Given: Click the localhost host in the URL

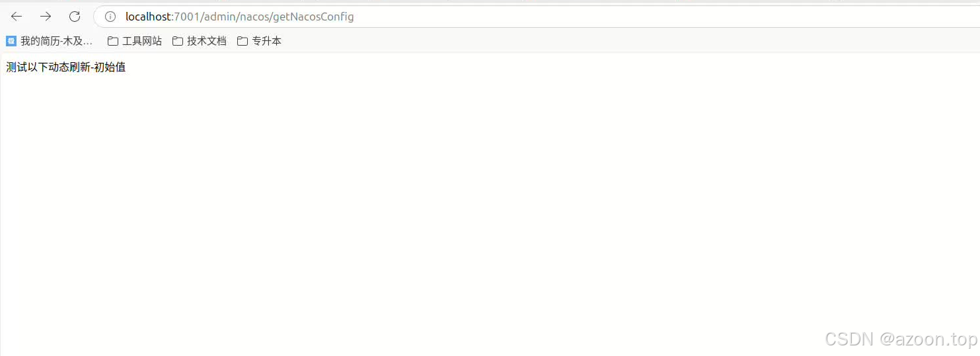Looking at the screenshot, I should tap(148, 17).
